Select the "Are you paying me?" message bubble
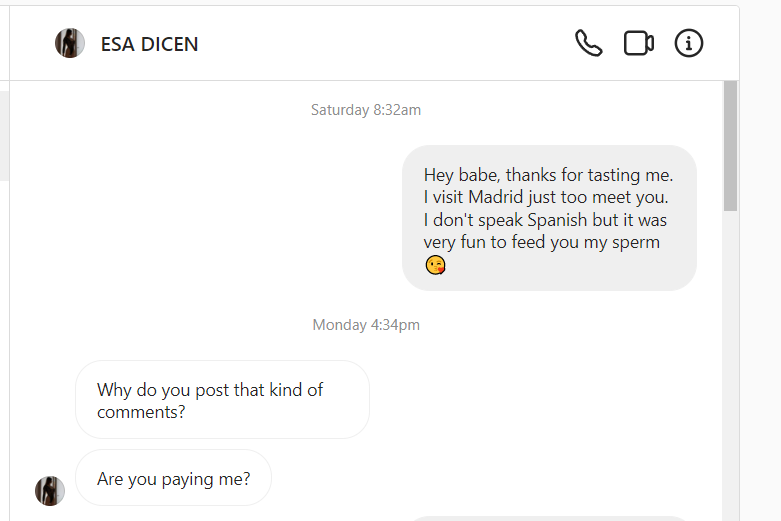 173,478
